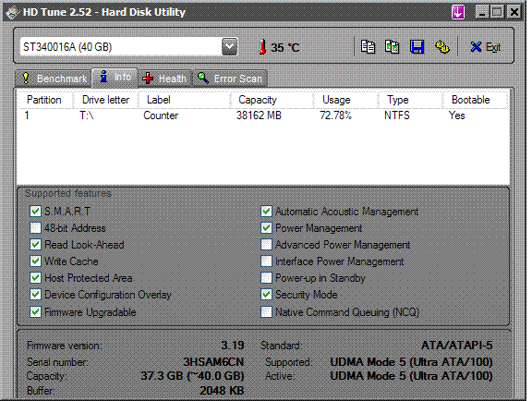Copy info to clipboard icon
This screenshot has height=401, width=532.
click(x=368, y=47)
